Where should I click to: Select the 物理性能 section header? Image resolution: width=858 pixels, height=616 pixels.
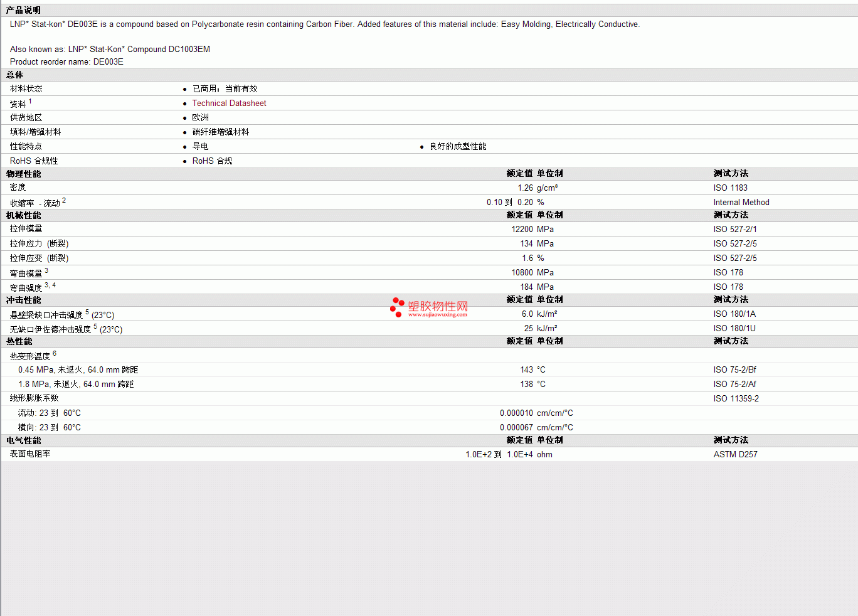[x=23, y=174]
